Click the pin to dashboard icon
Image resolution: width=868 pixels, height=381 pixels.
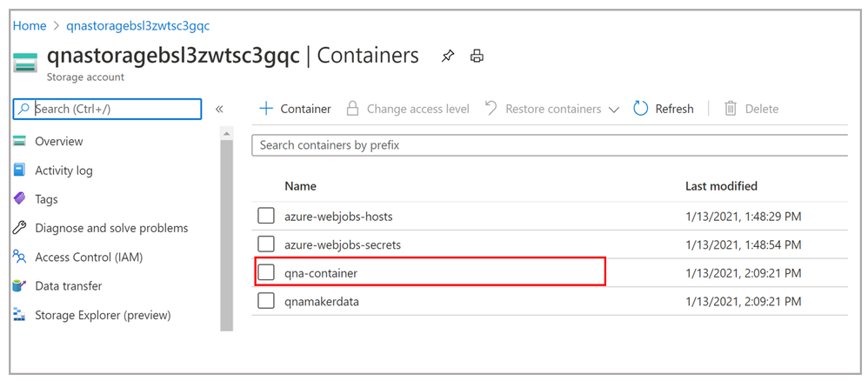(447, 57)
